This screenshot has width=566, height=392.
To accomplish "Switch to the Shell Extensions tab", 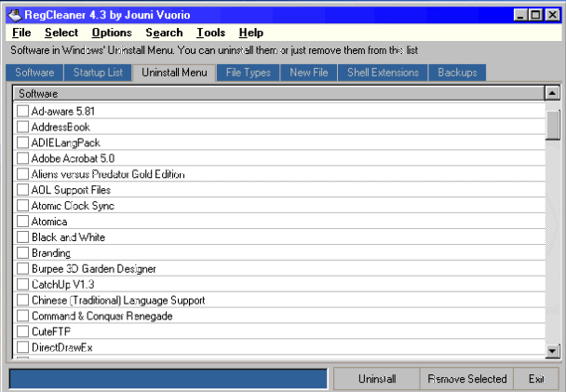I will 383,73.
